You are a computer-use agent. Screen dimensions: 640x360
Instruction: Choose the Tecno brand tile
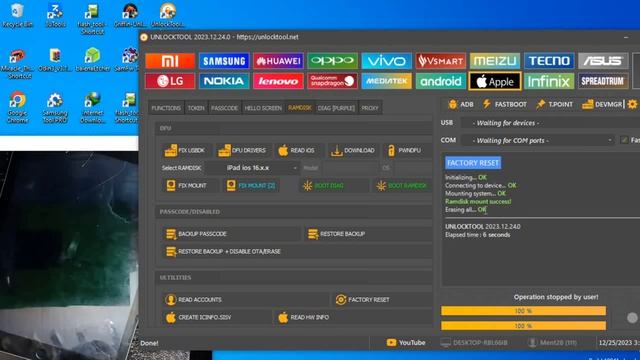pyautogui.click(x=549, y=61)
